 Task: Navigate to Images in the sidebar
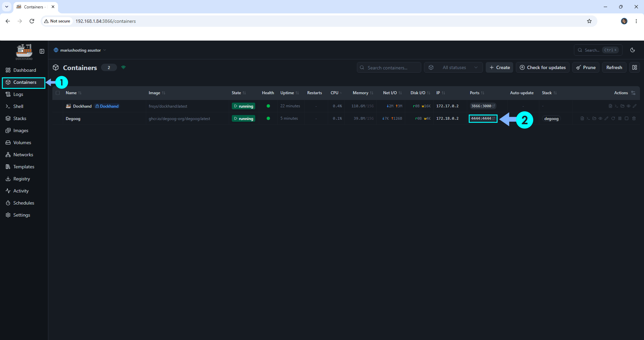click(x=24, y=130)
